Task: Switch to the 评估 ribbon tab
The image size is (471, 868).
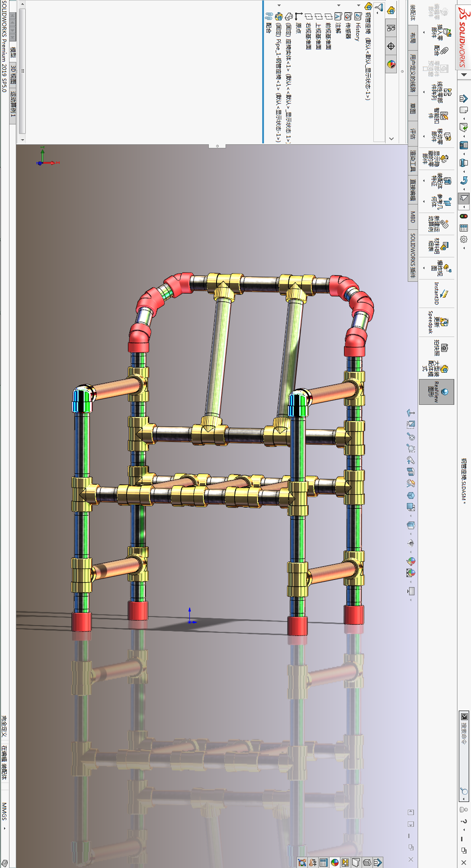Action: [x=413, y=133]
